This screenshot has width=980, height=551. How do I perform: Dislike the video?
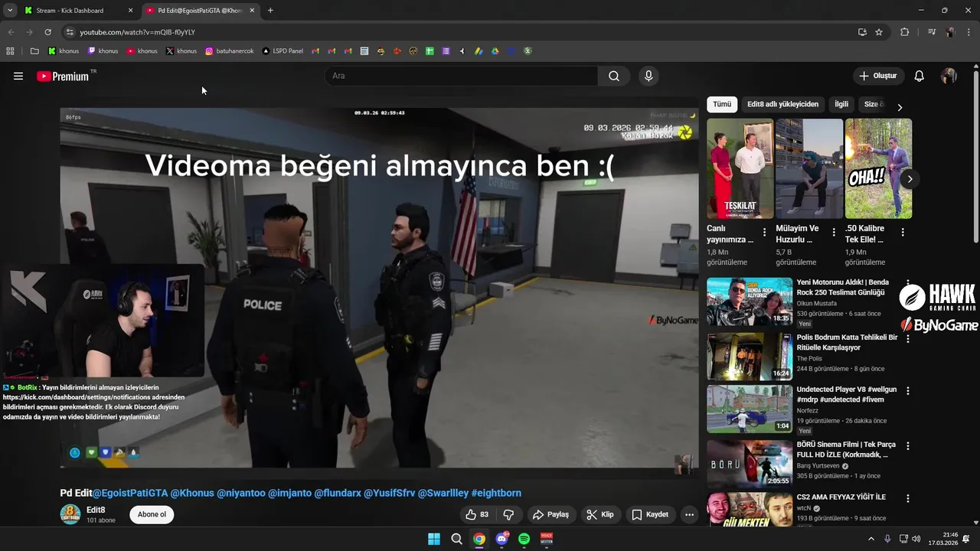point(508,514)
